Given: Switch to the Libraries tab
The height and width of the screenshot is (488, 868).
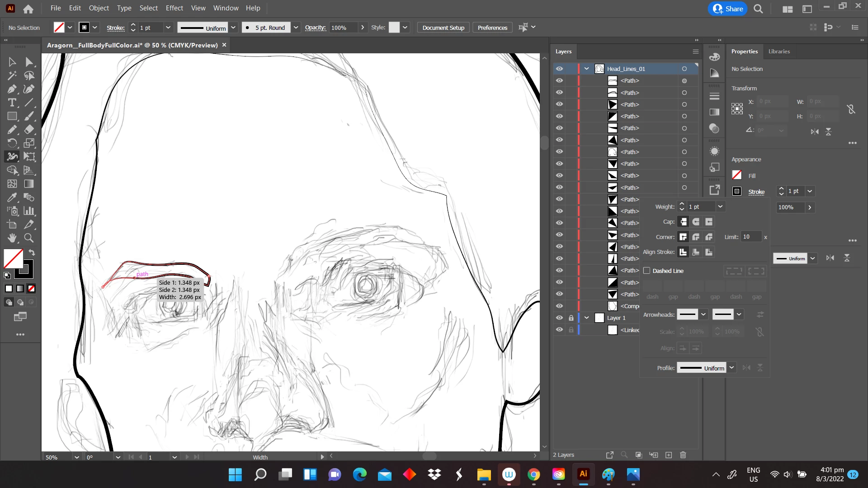Looking at the screenshot, I should click(x=779, y=52).
